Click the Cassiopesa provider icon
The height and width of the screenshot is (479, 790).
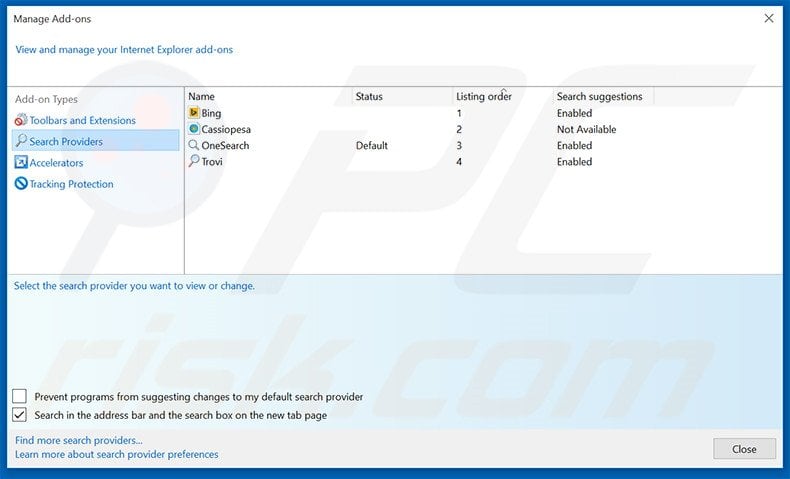pos(193,129)
